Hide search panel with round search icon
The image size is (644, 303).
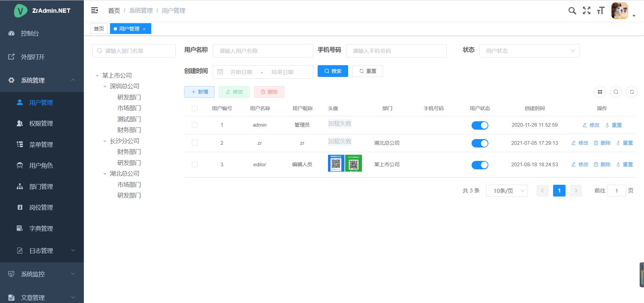pos(616,92)
